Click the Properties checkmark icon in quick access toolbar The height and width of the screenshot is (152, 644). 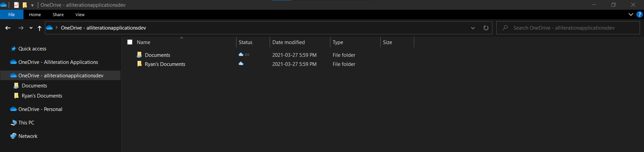click(16, 5)
